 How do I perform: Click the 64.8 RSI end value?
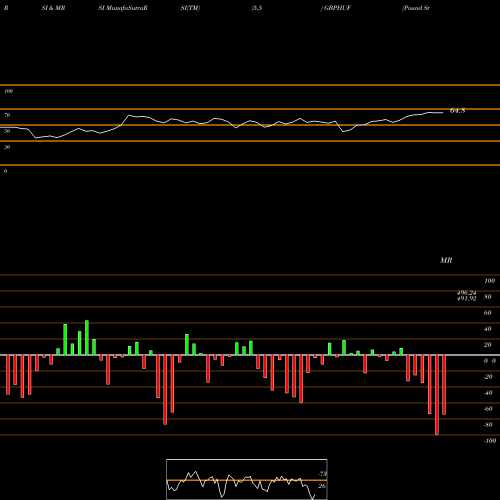[457, 110]
